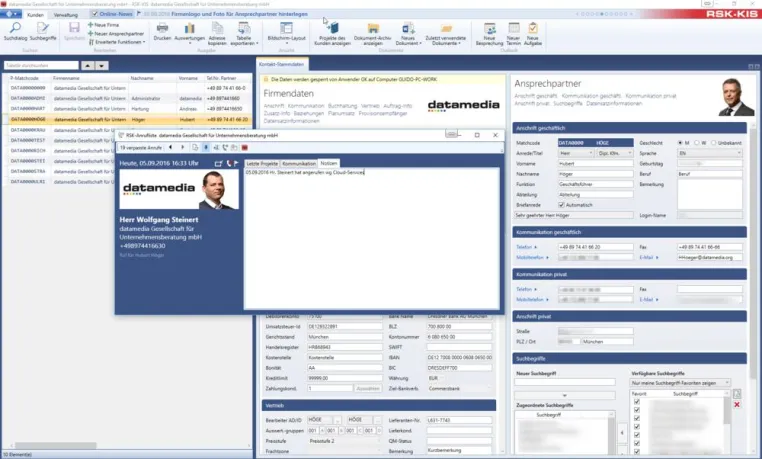Click the Nachname input field
This screenshot has height=459, width=762.
[595, 174]
